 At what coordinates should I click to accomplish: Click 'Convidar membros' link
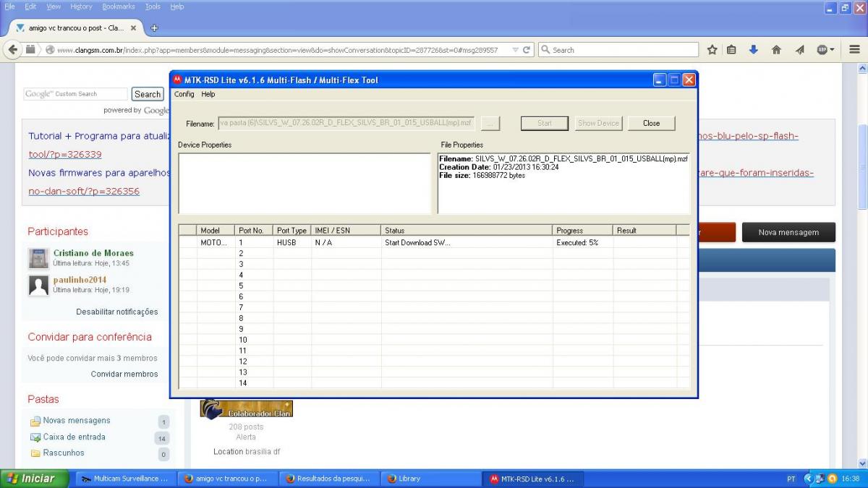(124, 374)
